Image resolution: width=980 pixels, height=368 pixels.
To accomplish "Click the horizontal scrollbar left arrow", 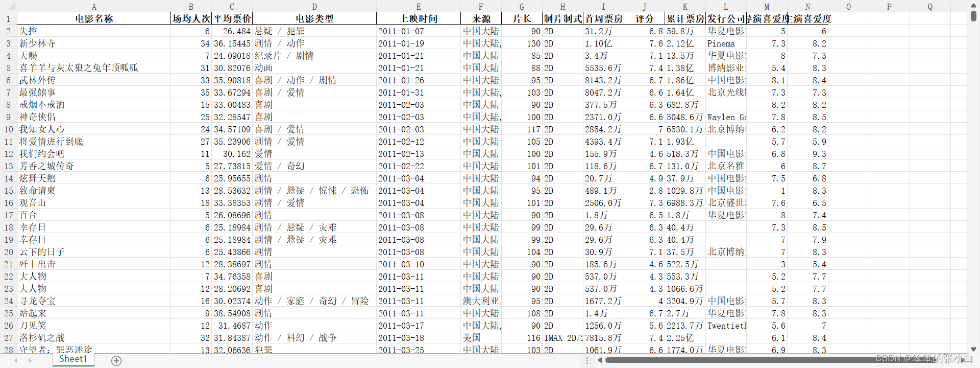I will point(600,360).
